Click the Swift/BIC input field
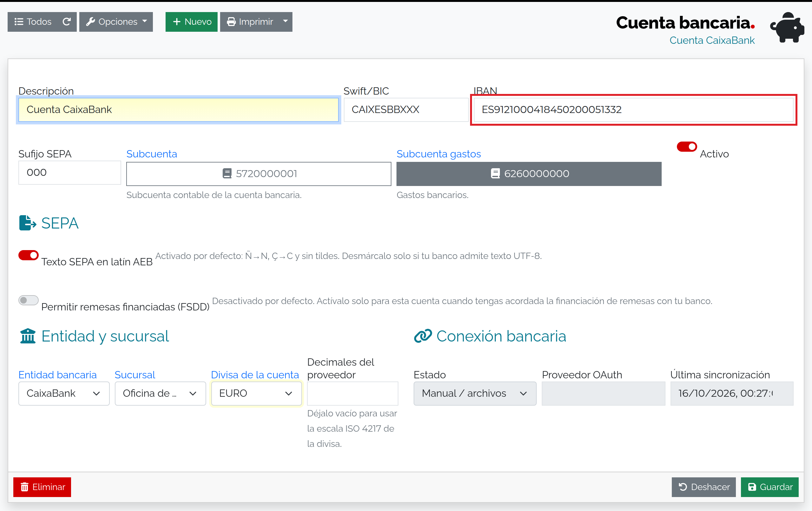 [406, 110]
